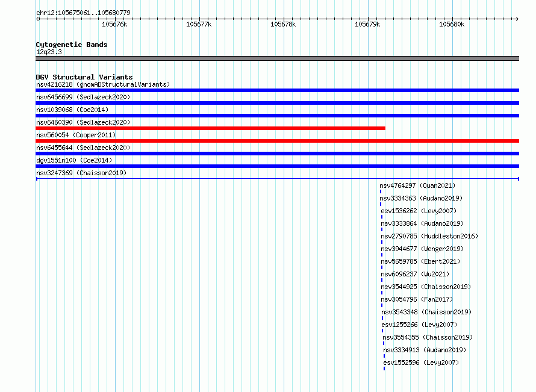This screenshot has width=536, height=392.
Task: Select the red bar under nsv560054
Action: pyautogui.click(x=277, y=141)
